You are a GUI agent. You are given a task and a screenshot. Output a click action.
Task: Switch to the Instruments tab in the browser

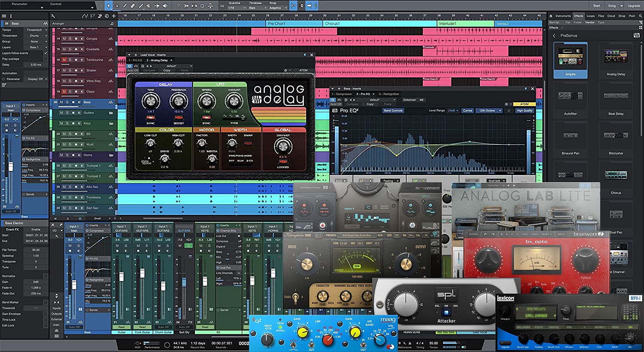563,16
